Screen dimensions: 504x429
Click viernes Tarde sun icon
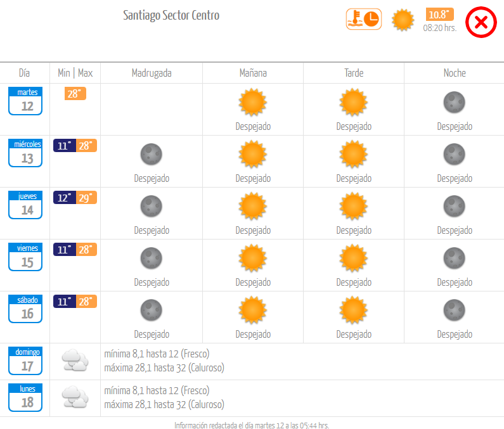click(354, 259)
